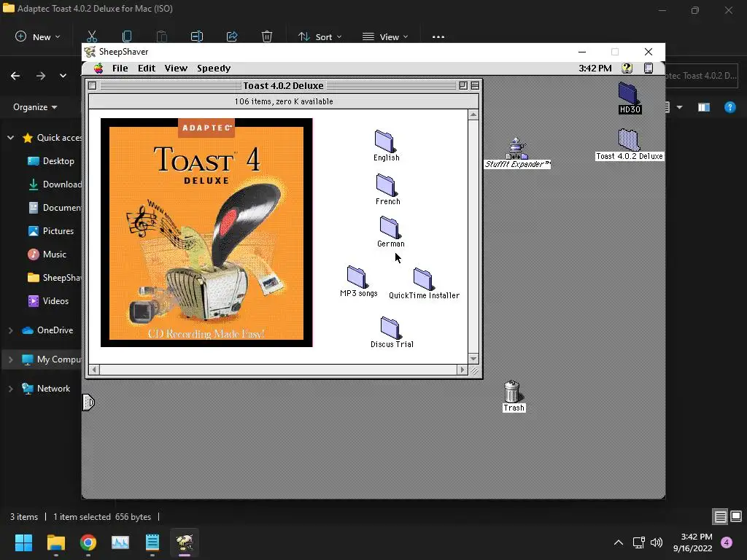The width and height of the screenshot is (747, 560).
Task: Click the Control Strip tab on desktop
Action: click(x=88, y=402)
